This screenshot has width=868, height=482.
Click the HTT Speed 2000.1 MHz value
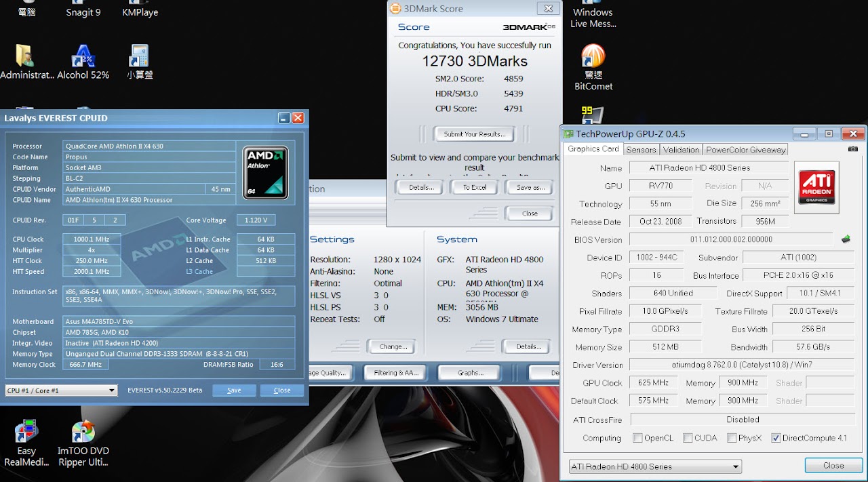(x=92, y=272)
